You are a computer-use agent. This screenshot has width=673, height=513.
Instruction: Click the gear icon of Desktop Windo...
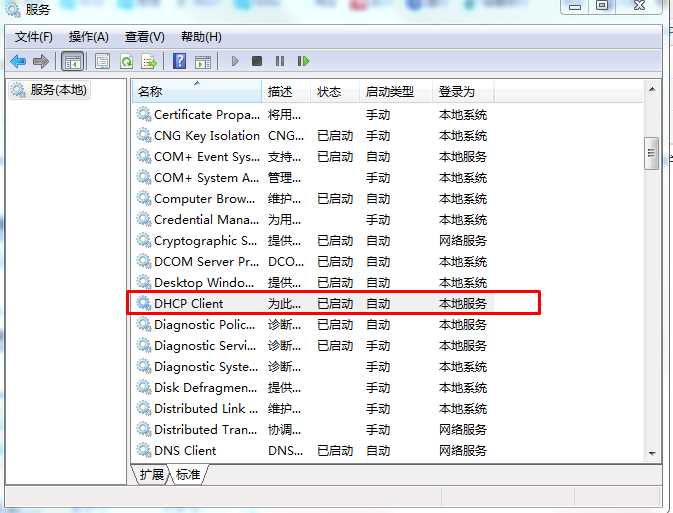click(144, 282)
